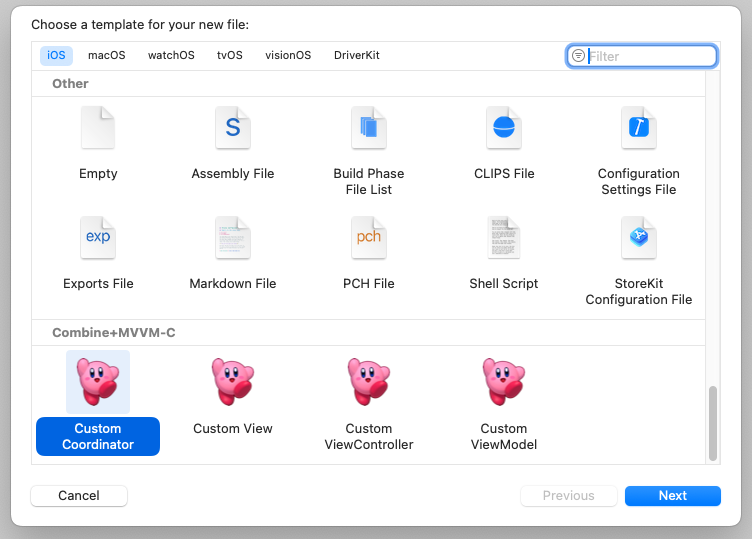Image resolution: width=752 pixels, height=539 pixels.
Task: Pick the Markdown File template icon
Action: pyautogui.click(x=233, y=237)
